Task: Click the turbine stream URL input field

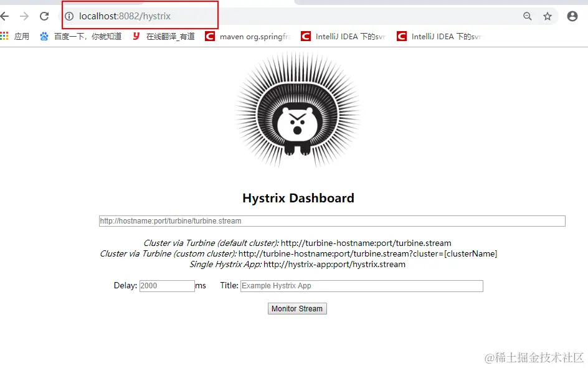Action: (332, 221)
